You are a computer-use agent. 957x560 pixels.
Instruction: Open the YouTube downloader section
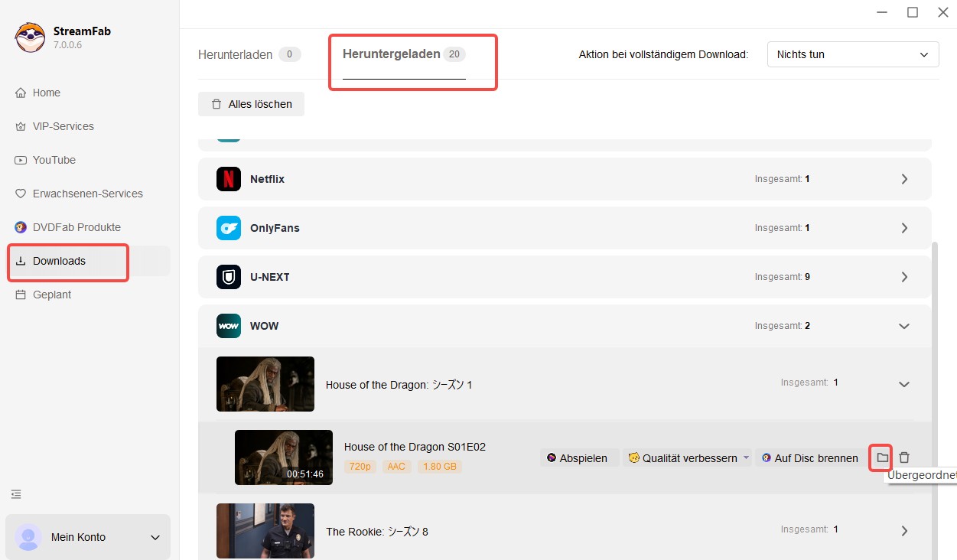click(54, 160)
